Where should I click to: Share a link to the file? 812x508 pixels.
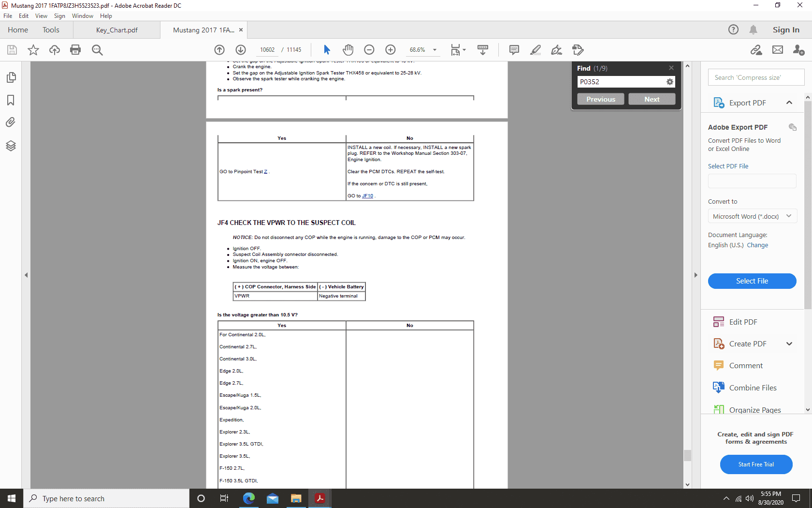[x=756, y=50]
